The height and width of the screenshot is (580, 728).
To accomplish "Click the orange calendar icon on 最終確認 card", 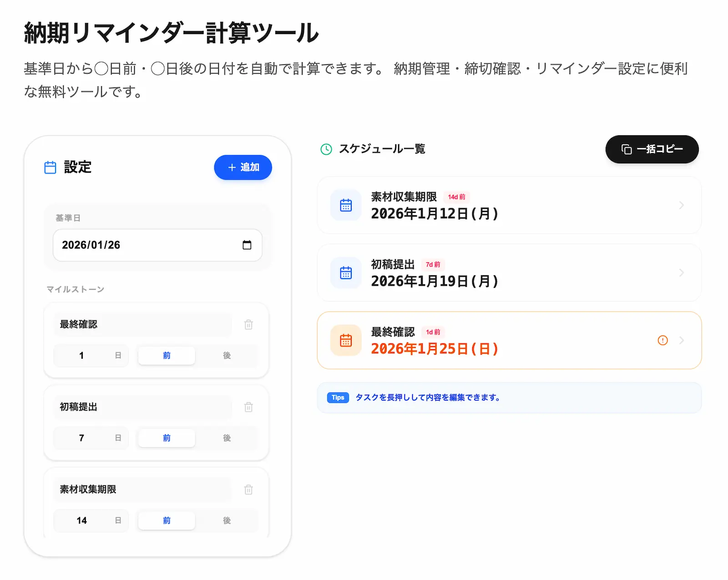I will (346, 341).
